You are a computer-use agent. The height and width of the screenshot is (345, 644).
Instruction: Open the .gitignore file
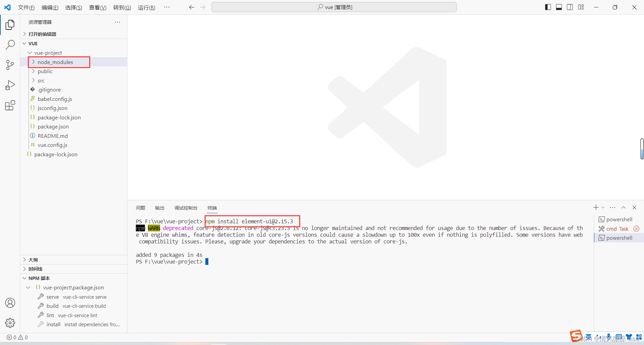(74, 90)
